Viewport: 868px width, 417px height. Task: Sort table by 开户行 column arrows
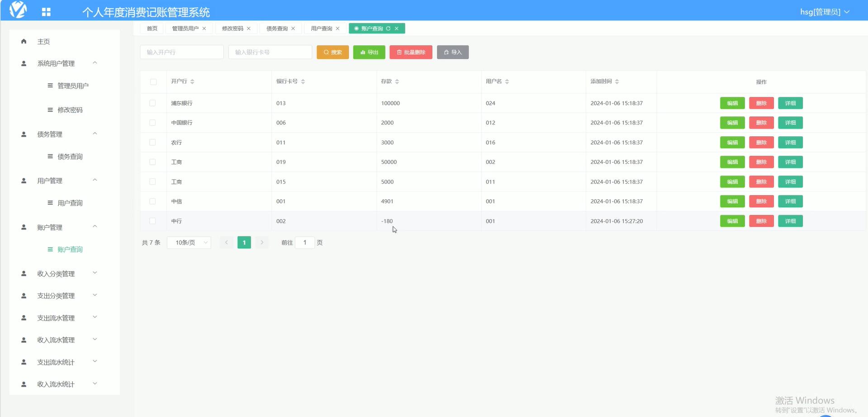pos(192,81)
